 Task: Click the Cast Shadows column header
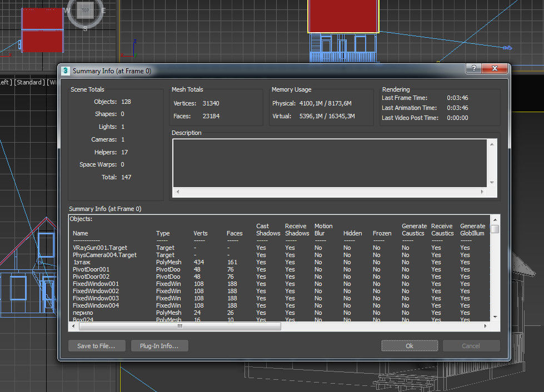[x=268, y=230]
